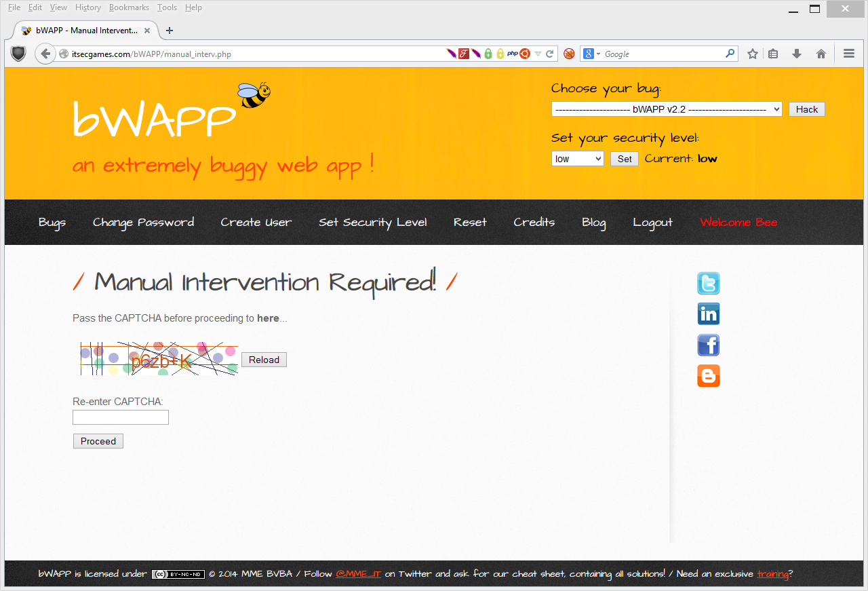Open the Blogger sidebar icon

pyautogui.click(x=708, y=376)
